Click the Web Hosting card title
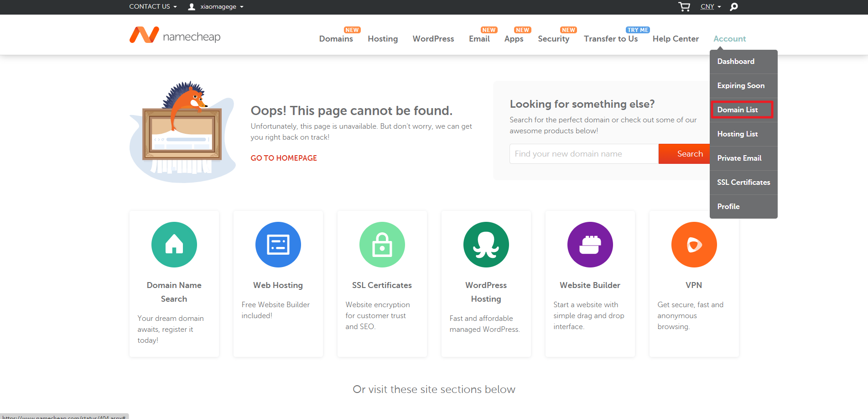 point(278,285)
